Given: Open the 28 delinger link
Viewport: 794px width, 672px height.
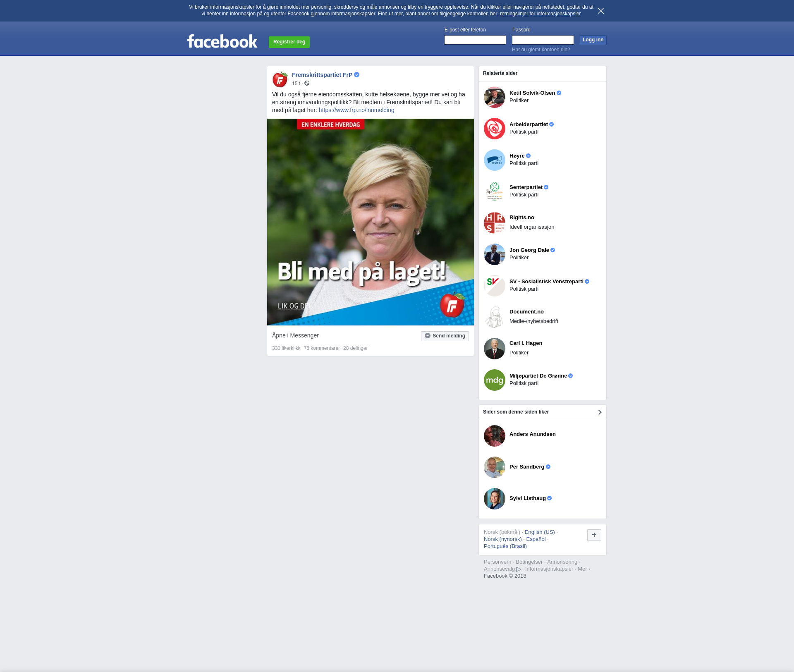Looking at the screenshot, I should click(355, 348).
